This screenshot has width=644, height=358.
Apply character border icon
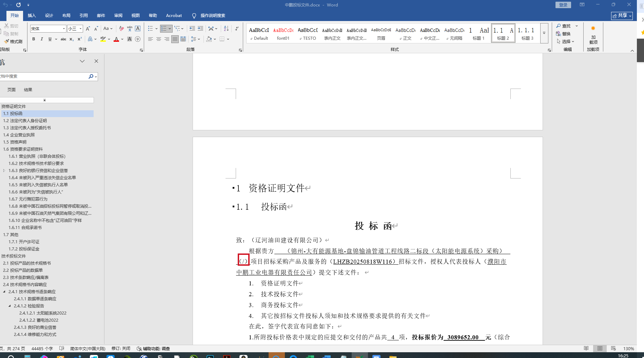(x=138, y=29)
